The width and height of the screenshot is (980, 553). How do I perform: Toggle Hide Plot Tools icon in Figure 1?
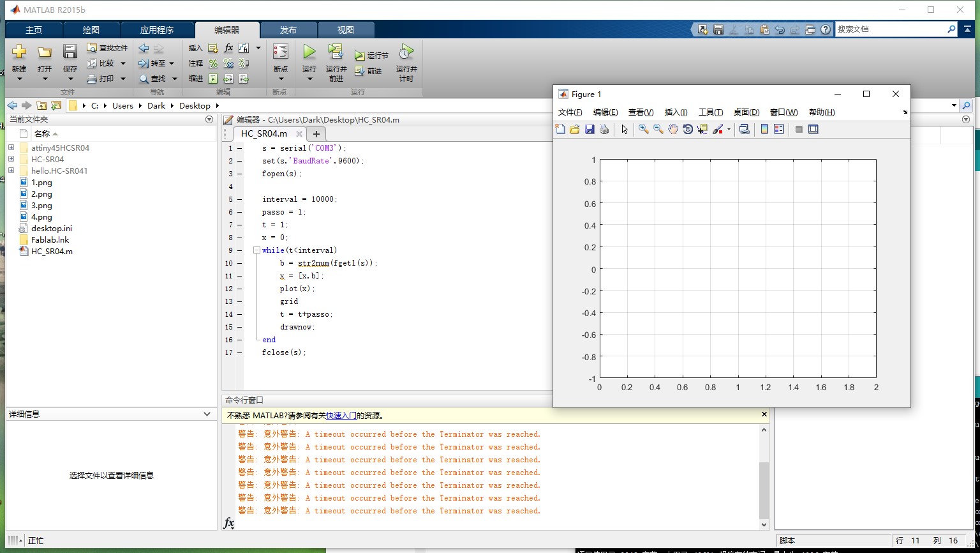pyautogui.click(x=799, y=129)
